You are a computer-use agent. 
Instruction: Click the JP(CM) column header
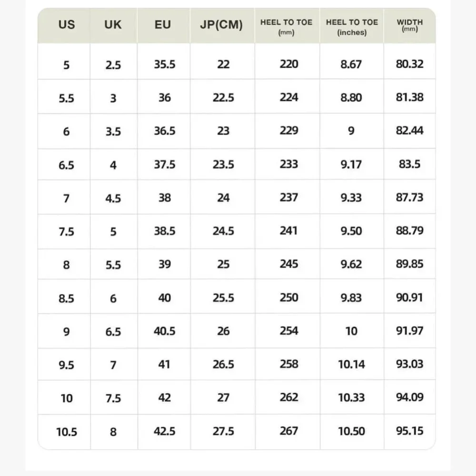pyautogui.click(x=221, y=25)
